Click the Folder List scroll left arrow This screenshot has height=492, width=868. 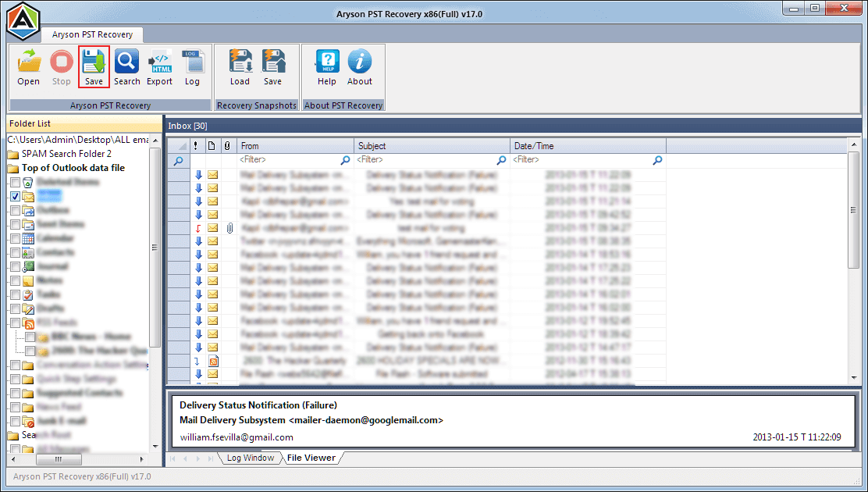[x=14, y=459]
